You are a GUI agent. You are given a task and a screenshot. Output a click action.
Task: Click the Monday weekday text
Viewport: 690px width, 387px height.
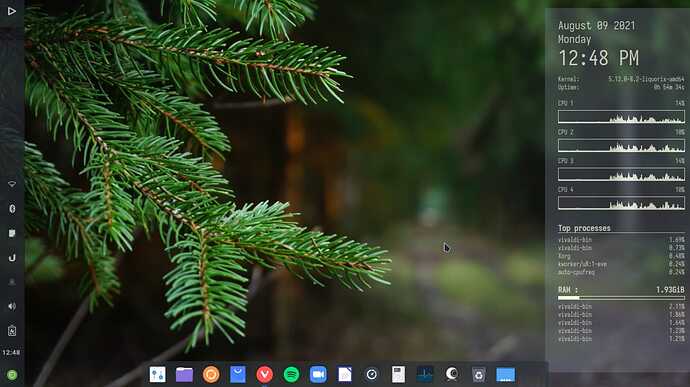[575, 39]
